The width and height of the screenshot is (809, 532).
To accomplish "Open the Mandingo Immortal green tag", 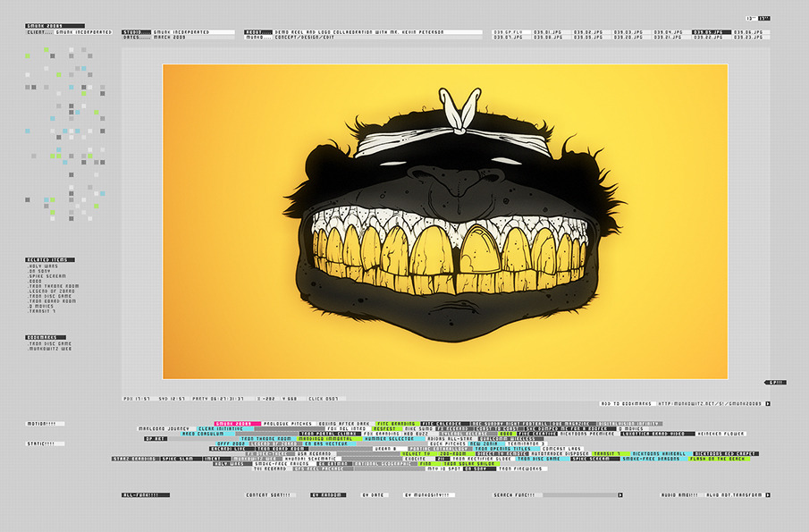I will click(329, 439).
